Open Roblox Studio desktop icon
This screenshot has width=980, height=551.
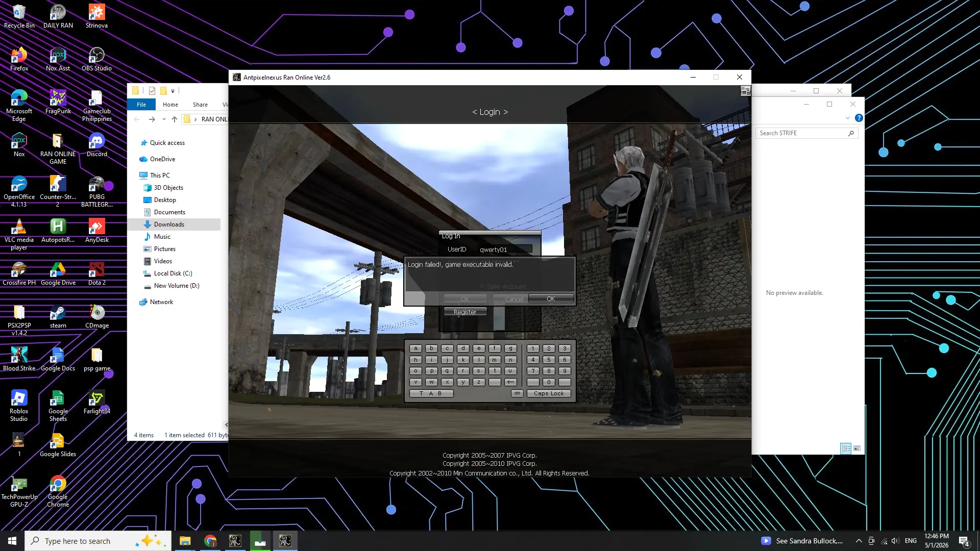(19, 406)
